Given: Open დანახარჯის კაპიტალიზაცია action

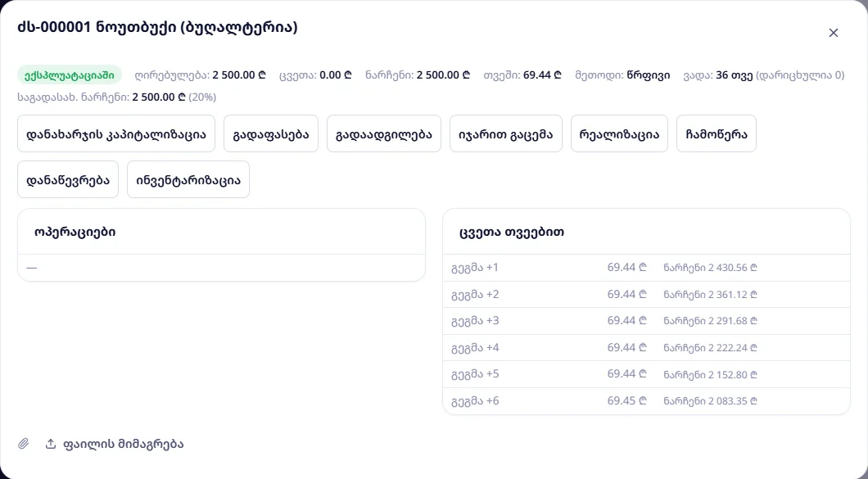Looking at the screenshot, I should point(116,133).
